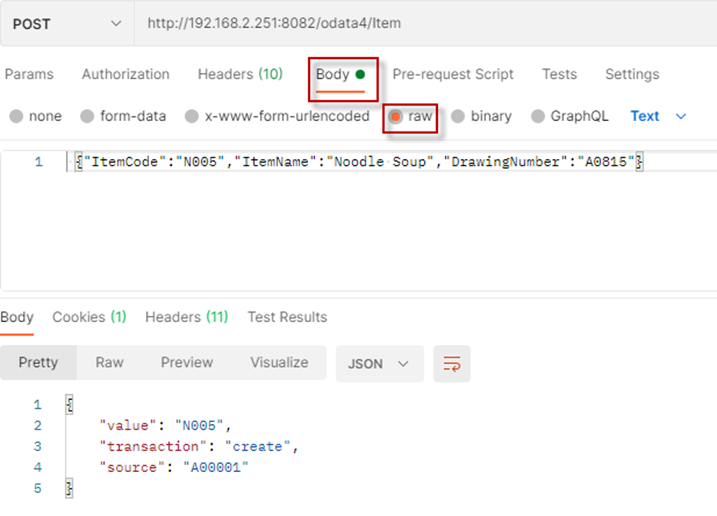Click the "value": "N005" response line

165,426
